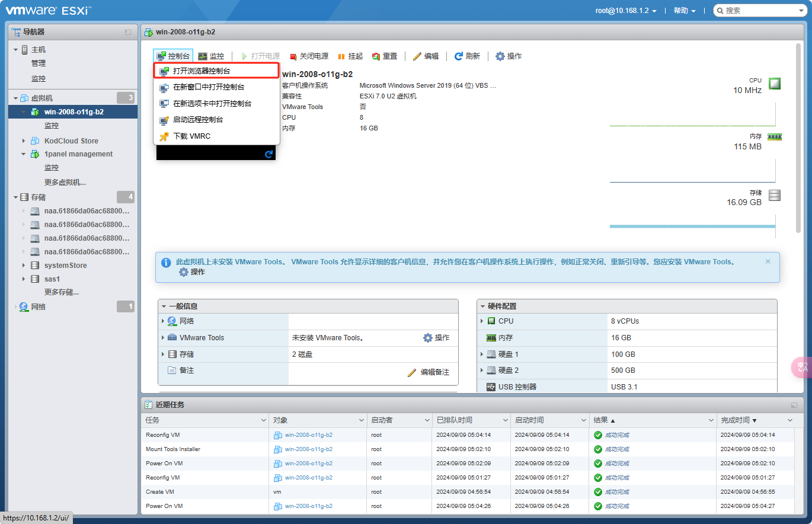Expand the KodCloud Store tree node

[24, 141]
